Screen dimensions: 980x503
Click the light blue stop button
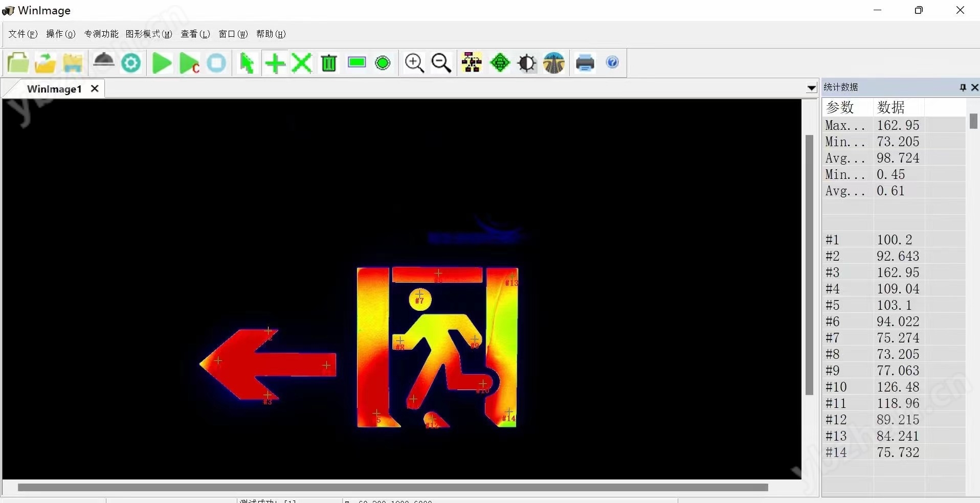[216, 63]
